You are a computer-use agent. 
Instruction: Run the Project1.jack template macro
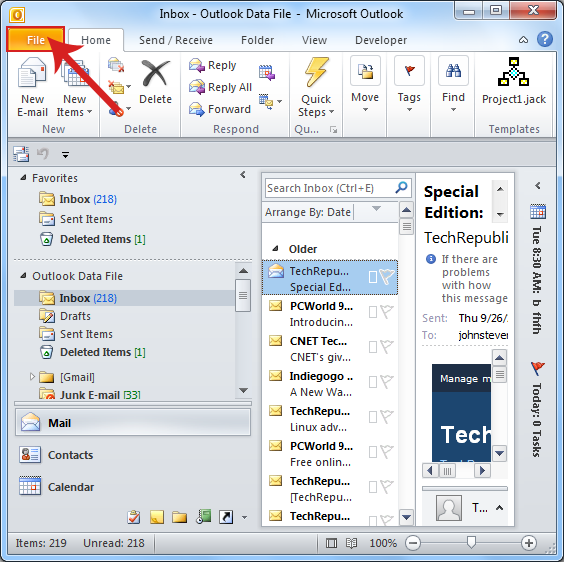[x=514, y=81]
